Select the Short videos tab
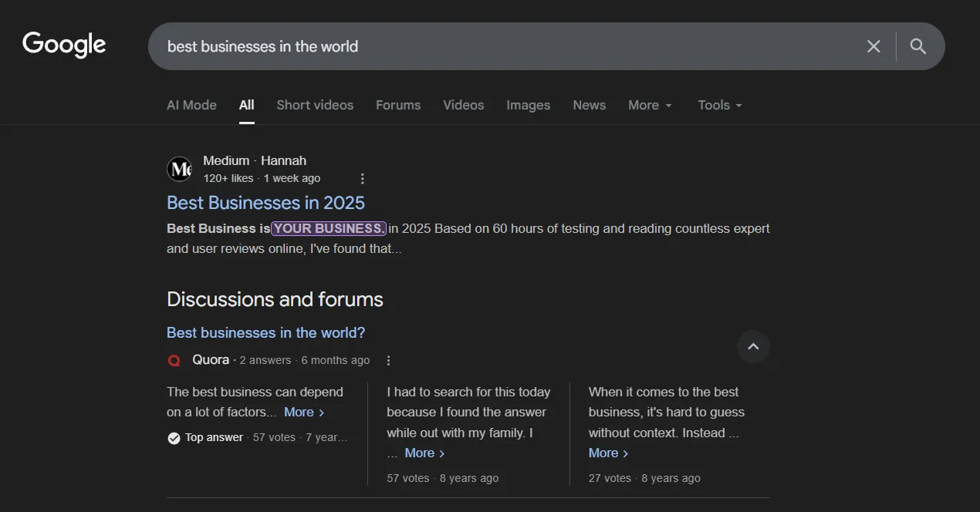The height and width of the screenshot is (512, 980). [x=315, y=106]
